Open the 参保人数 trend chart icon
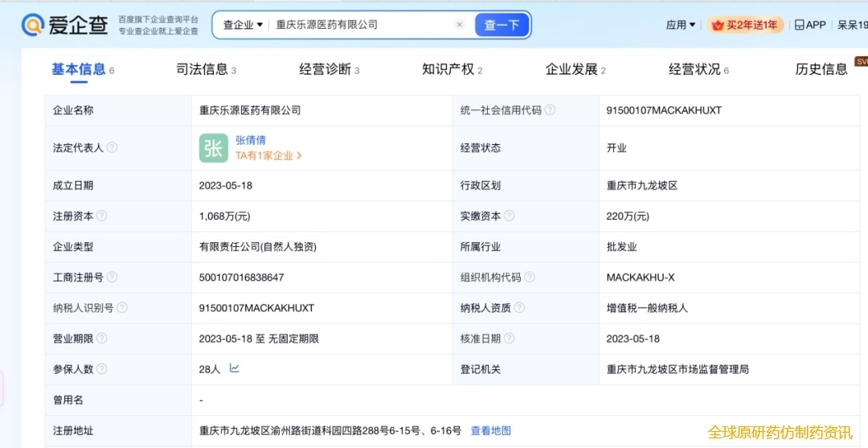This screenshot has height=448, width=868. (235, 368)
